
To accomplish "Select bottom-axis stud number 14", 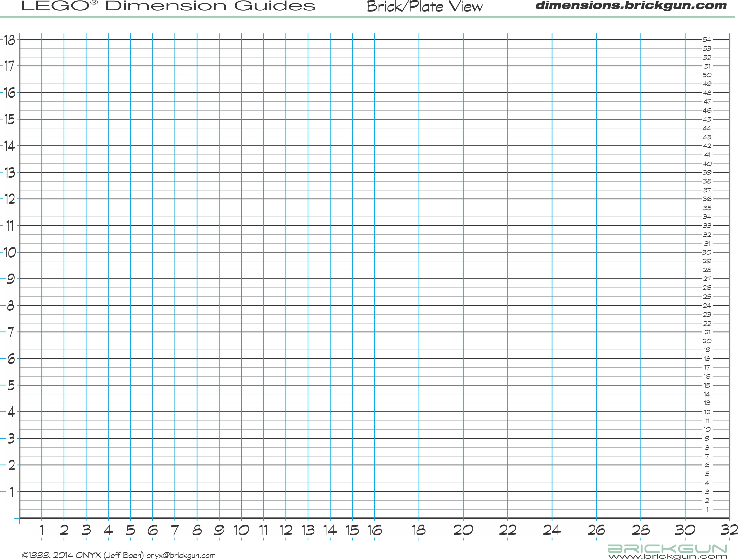I will 330,530.
